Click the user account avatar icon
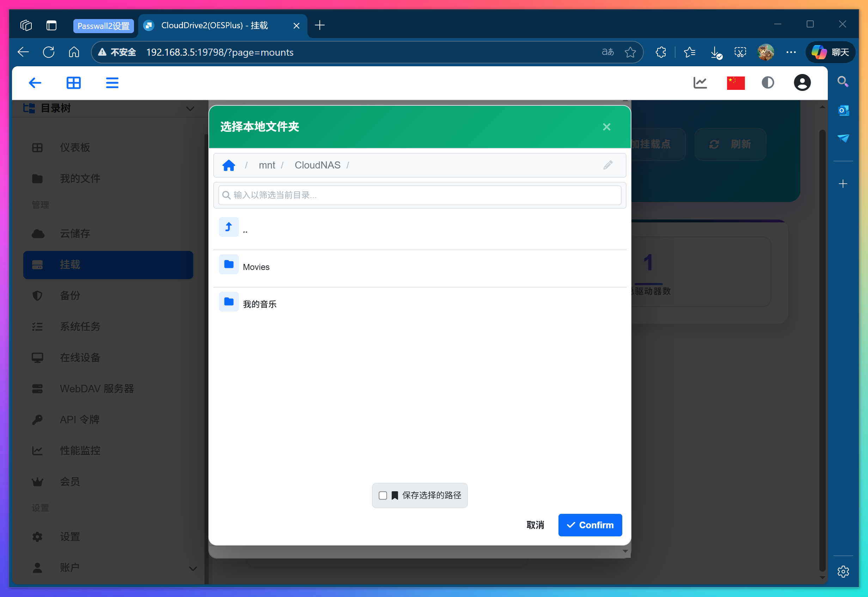The image size is (868, 597). click(802, 83)
